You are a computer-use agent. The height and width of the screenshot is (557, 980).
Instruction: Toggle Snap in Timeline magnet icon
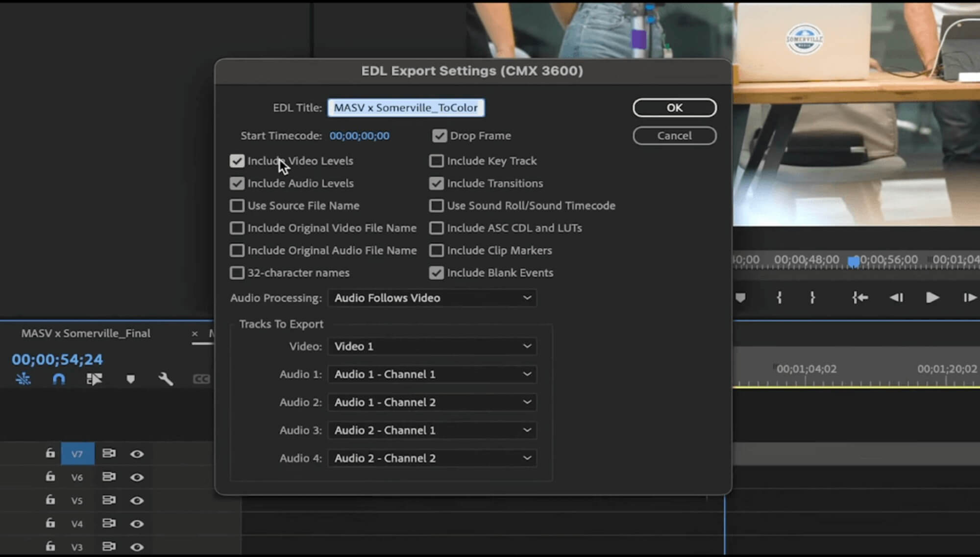point(59,379)
